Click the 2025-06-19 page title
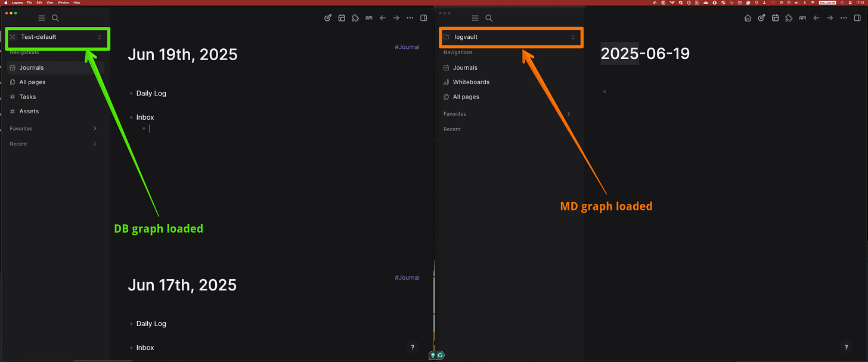The width and height of the screenshot is (868, 362). [645, 54]
